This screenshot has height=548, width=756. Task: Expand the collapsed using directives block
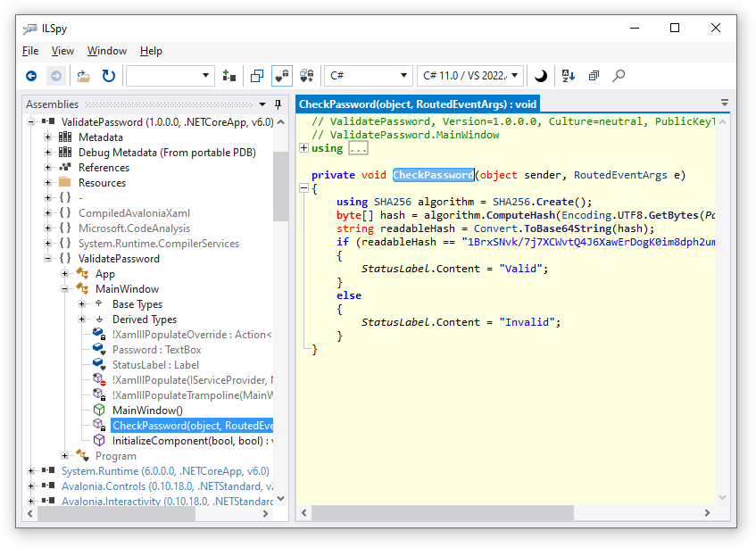coord(304,148)
